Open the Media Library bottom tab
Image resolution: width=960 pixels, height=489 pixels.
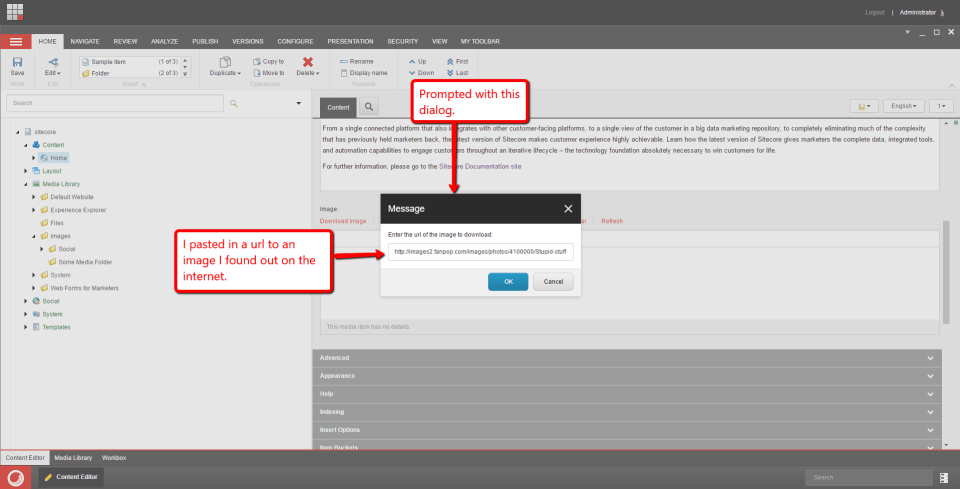[x=73, y=457]
